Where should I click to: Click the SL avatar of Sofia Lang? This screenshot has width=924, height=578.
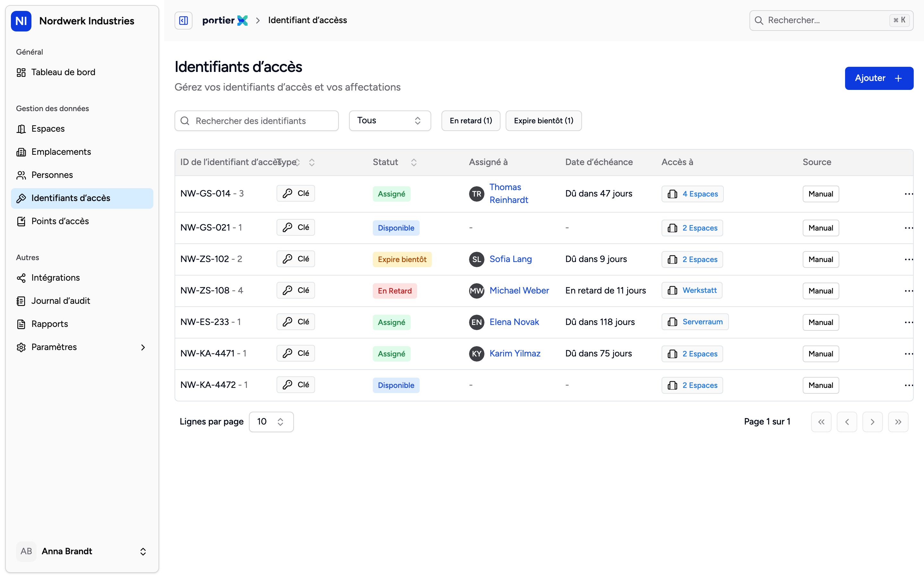click(x=476, y=259)
